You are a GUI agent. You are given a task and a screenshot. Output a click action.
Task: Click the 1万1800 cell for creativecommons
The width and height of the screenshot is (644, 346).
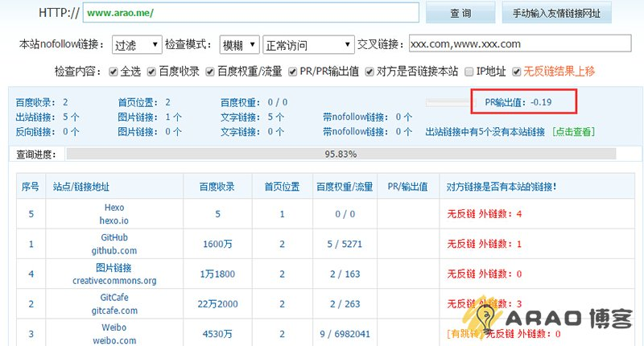(217, 274)
